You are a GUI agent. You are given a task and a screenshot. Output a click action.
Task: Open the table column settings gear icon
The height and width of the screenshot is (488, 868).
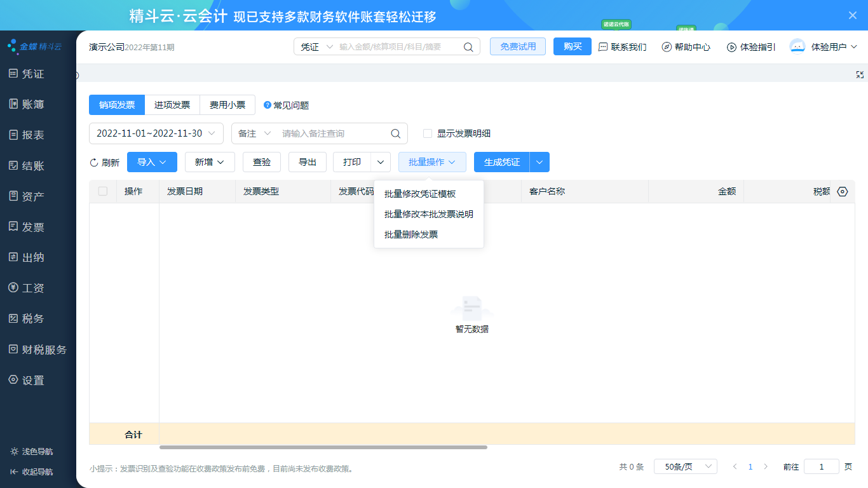coord(843,191)
